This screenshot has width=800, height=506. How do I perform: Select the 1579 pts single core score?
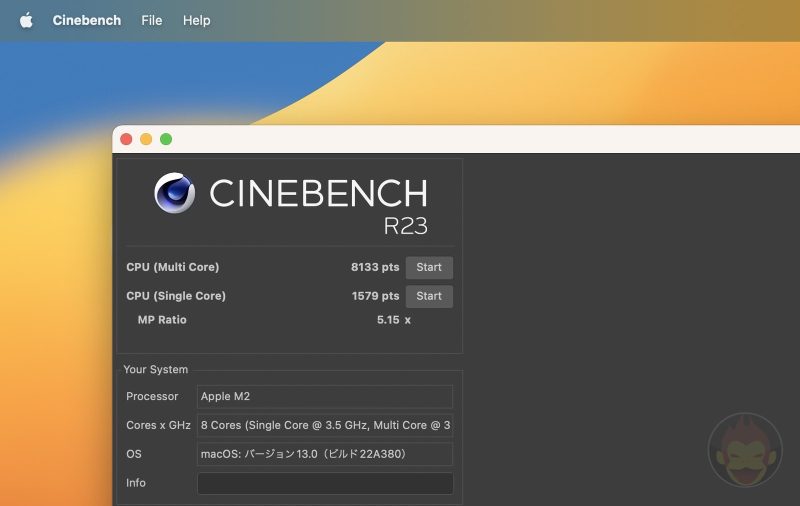click(376, 296)
